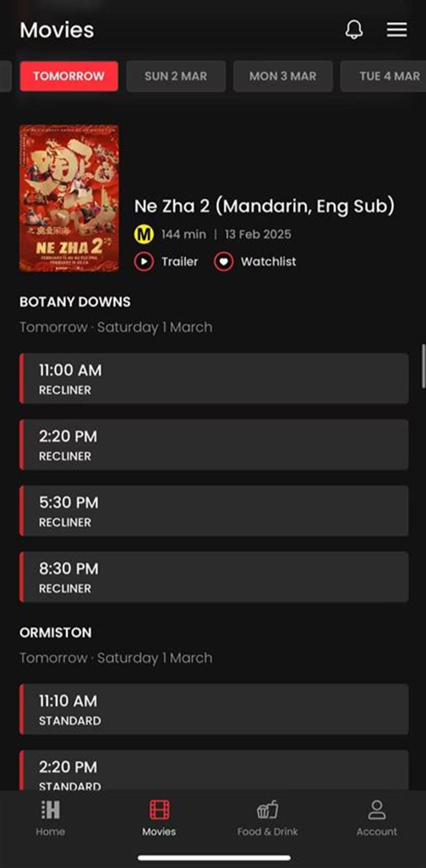Open the notifications bell

pyautogui.click(x=354, y=29)
